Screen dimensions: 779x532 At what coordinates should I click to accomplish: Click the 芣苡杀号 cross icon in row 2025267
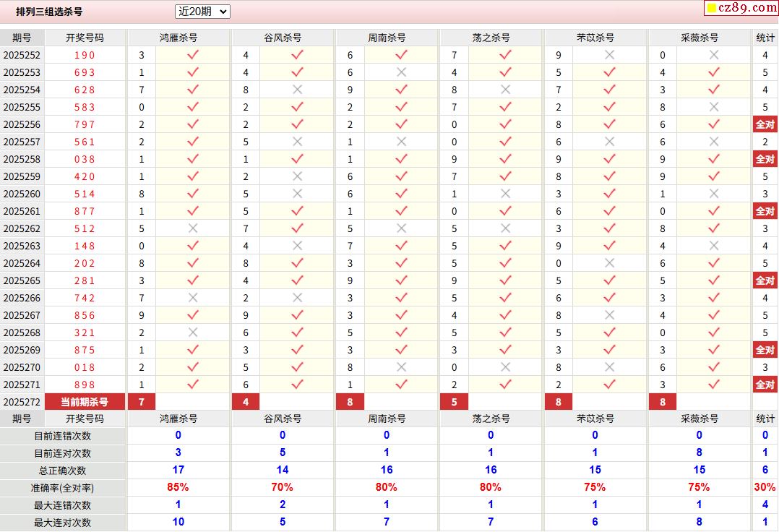[x=609, y=315]
